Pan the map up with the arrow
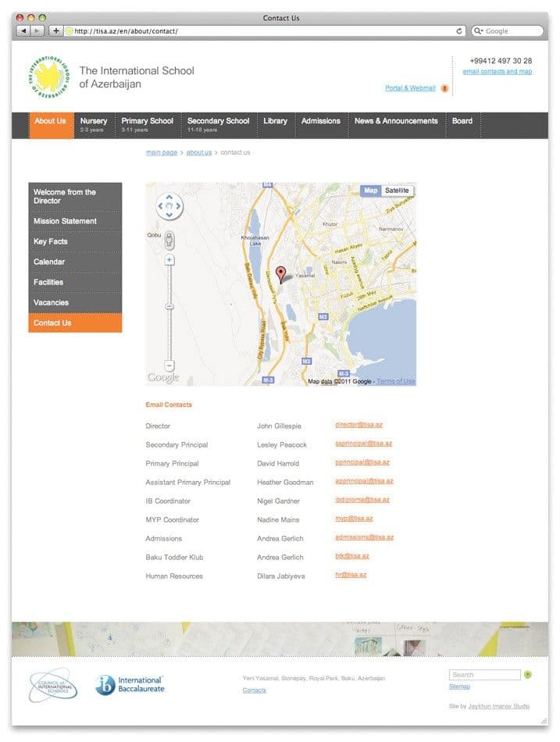560x742 pixels. click(x=169, y=198)
